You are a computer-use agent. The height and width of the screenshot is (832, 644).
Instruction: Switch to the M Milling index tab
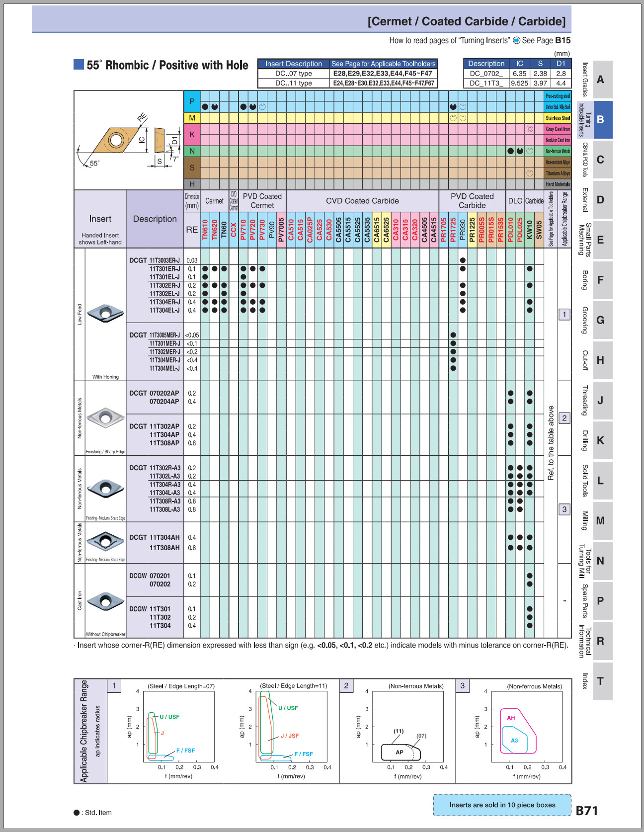[600, 521]
